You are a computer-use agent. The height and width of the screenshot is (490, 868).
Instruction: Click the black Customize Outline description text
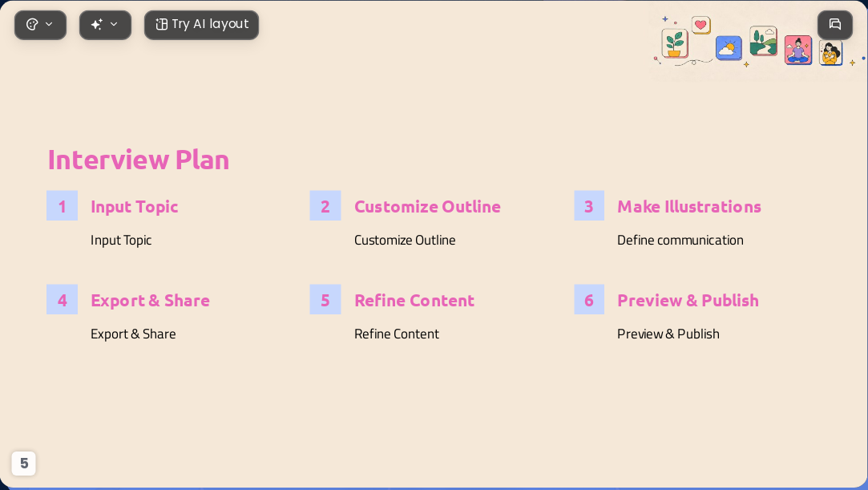[x=405, y=241]
